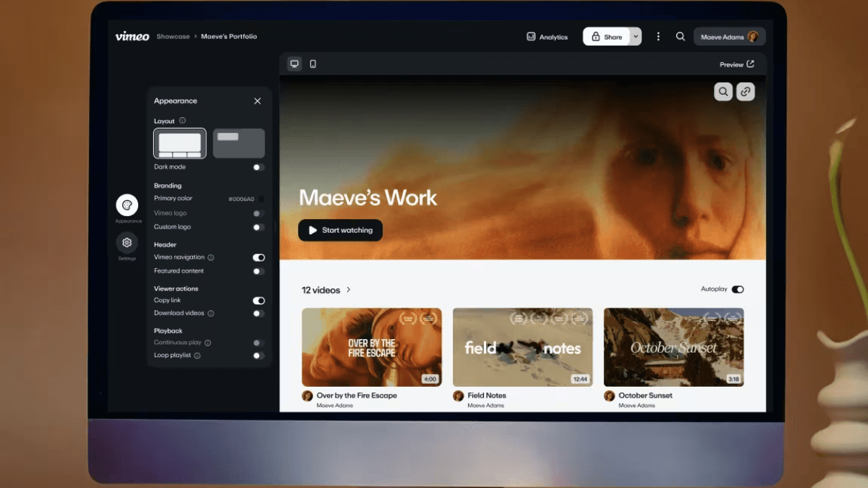Open the Maeve Adams account menu
This screenshot has height=488, width=868.
pos(729,37)
